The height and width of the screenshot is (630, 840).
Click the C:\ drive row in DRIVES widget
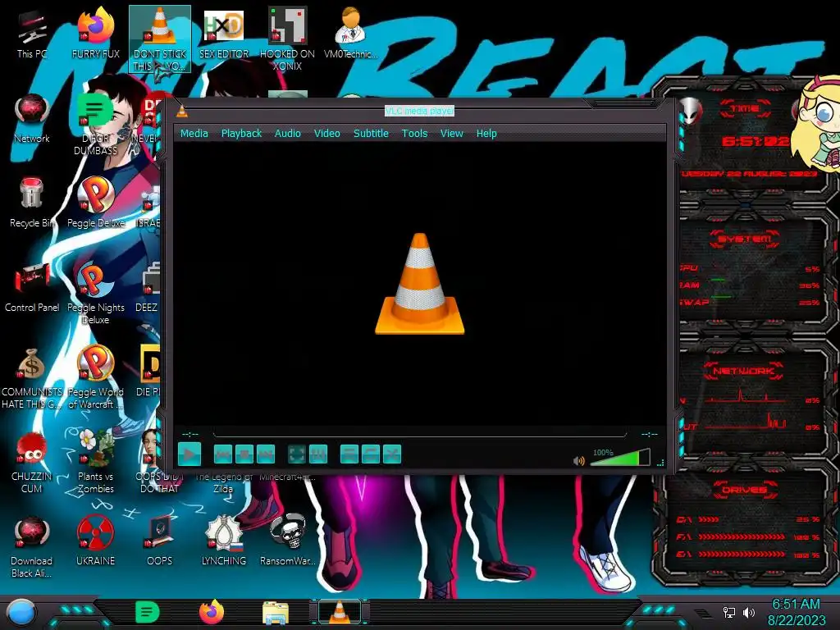(x=748, y=519)
